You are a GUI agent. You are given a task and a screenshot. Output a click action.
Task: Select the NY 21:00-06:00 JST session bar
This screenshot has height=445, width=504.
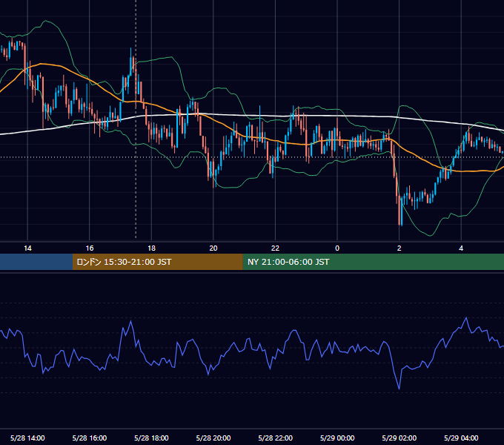[x=373, y=262]
